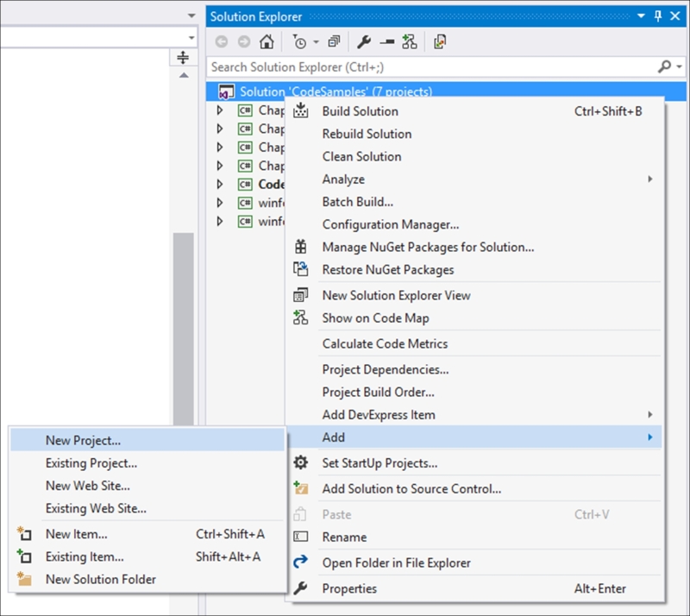
Task: Choose Add Solution to Source Control...
Action: click(474, 489)
